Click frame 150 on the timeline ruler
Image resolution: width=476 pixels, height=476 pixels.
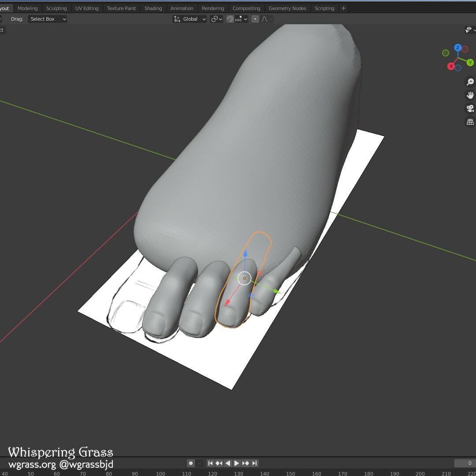coord(290,473)
